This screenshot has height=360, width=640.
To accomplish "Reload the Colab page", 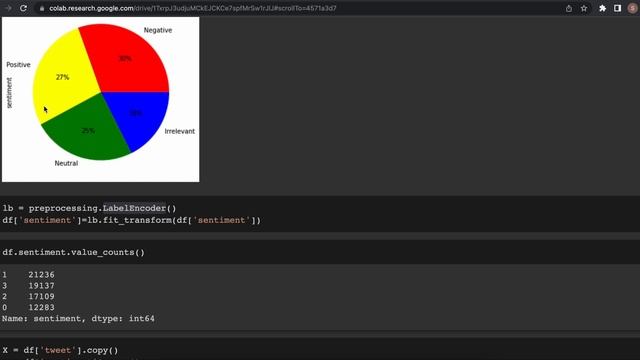I will [23, 8].
